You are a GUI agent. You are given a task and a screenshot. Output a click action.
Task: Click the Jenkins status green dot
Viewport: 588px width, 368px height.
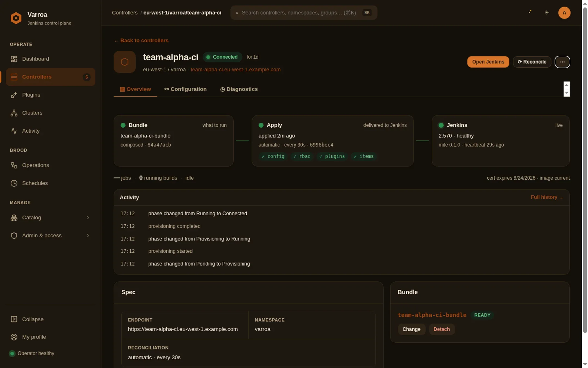pyautogui.click(x=441, y=125)
